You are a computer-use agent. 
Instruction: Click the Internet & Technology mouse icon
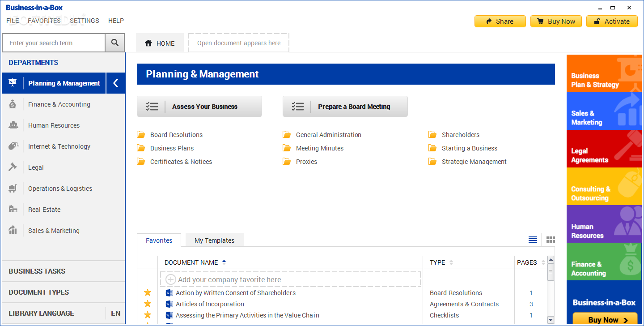tap(13, 146)
